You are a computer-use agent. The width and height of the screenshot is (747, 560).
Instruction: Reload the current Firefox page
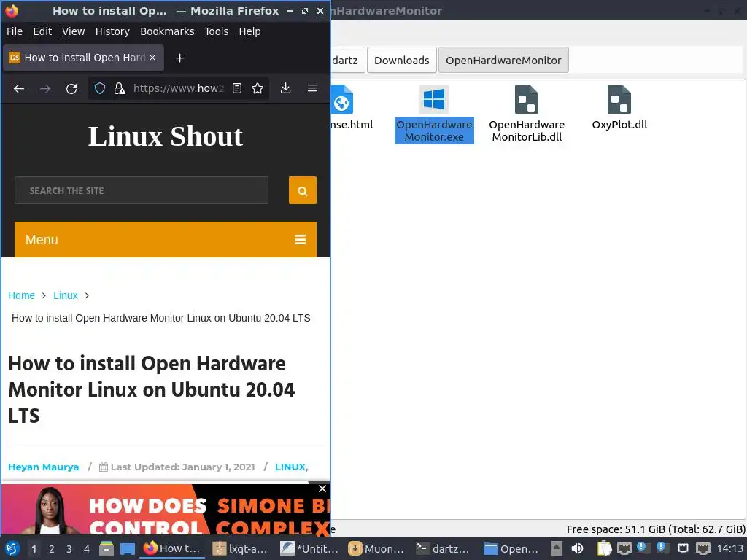coord(71,88)
